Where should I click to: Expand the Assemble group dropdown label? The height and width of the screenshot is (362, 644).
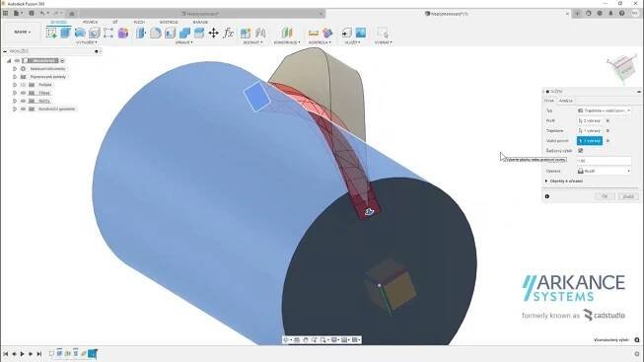pos(252,42)
